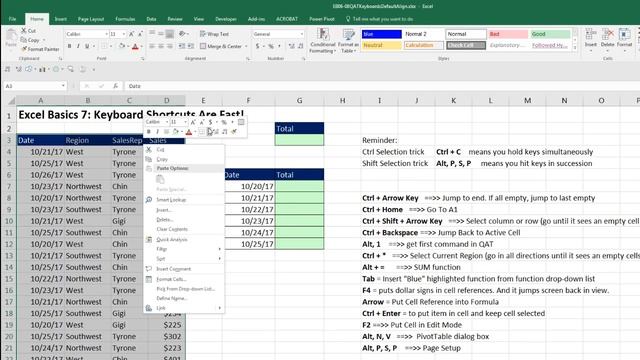
Task: Switch to the Insert tab
Action: pyautogui.click(x=60, y=19)
